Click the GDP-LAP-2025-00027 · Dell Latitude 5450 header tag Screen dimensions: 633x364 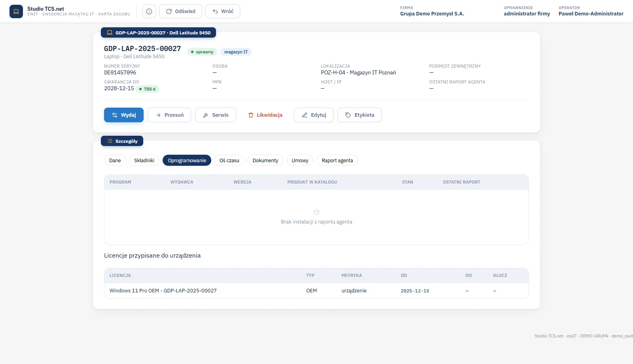coord(158,32)
